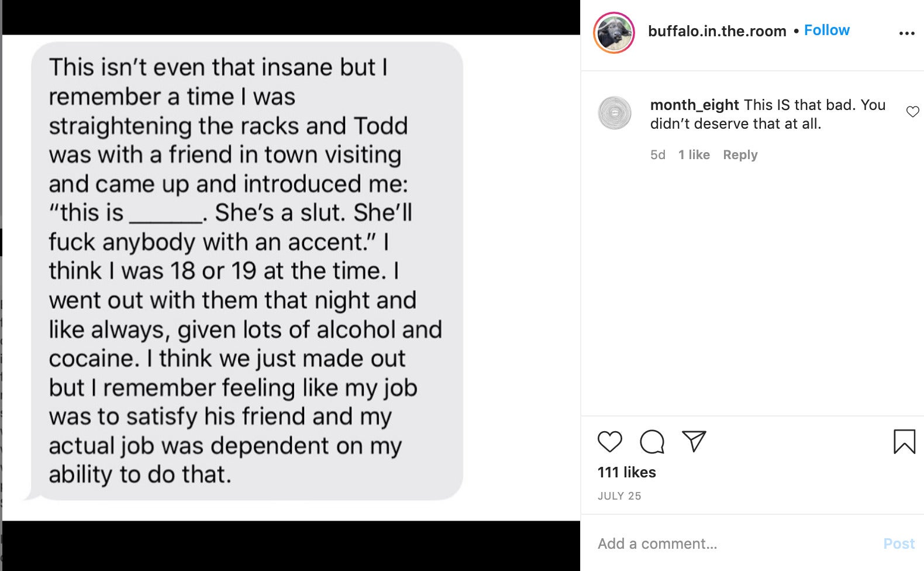This screenshot has height=571, width=924.
Task: Open the three-dot more options menu
Action: (906, 33)
